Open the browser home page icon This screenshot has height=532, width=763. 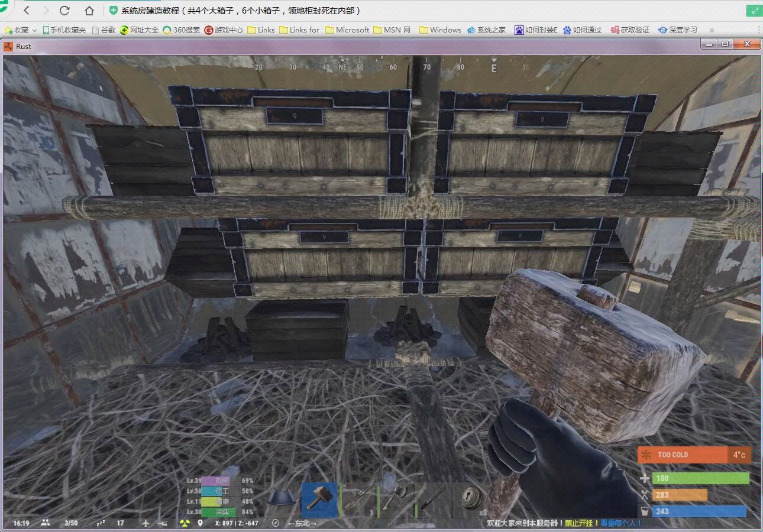point(89,11)
